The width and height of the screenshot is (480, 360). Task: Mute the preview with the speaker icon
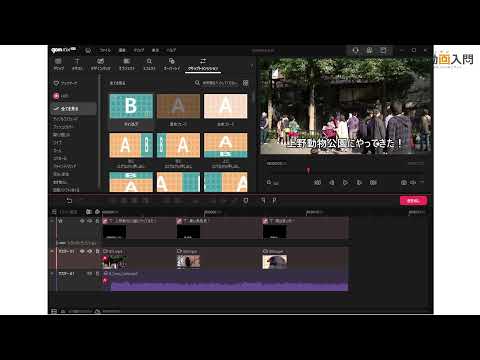pyautogui.click(x=412, y=183)
